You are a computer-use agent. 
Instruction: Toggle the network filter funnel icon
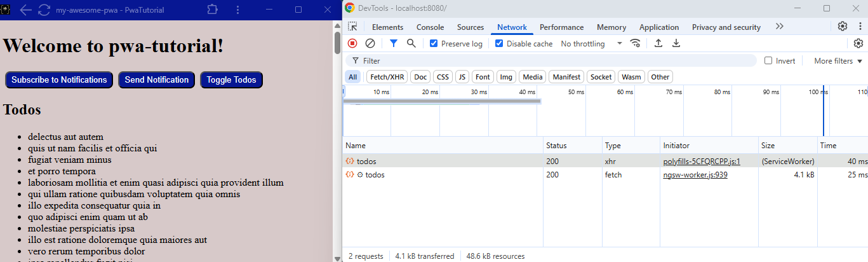(x=394, y=43)
